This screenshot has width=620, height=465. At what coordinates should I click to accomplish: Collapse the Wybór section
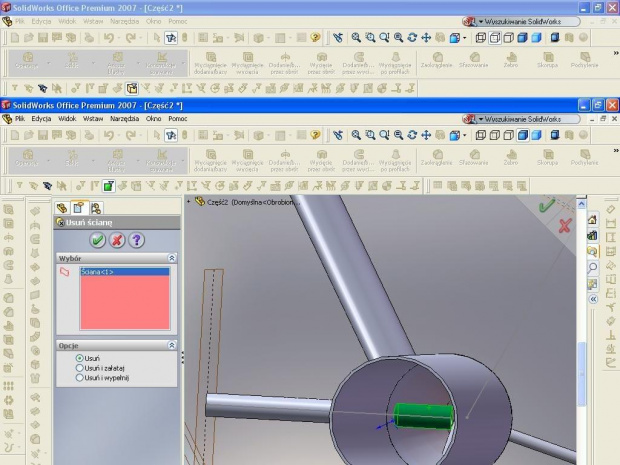(x=171, y=258)
